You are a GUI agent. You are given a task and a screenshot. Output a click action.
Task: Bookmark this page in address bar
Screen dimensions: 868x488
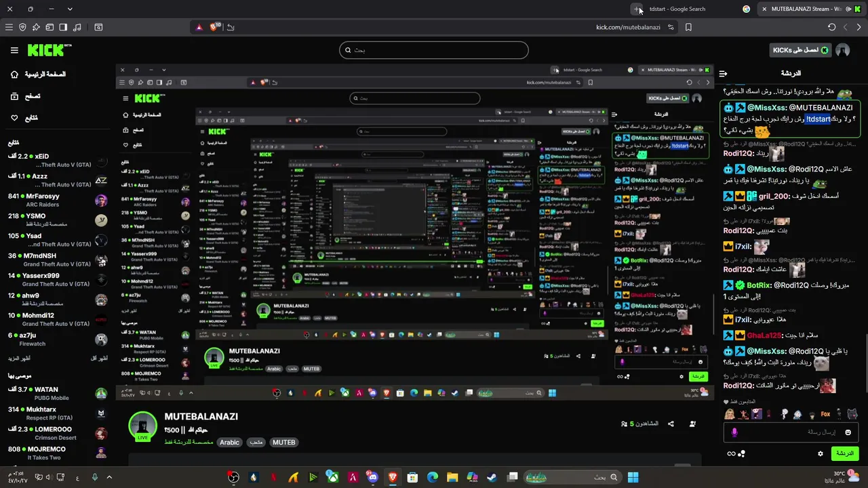click(688, 27)
